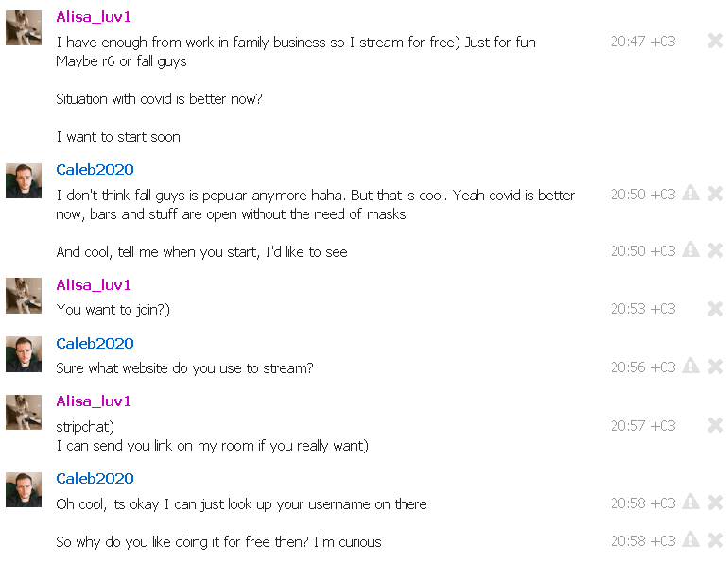Delete 'look up your username' message
This screenshot has width=728, height=563.
(716, 503)
